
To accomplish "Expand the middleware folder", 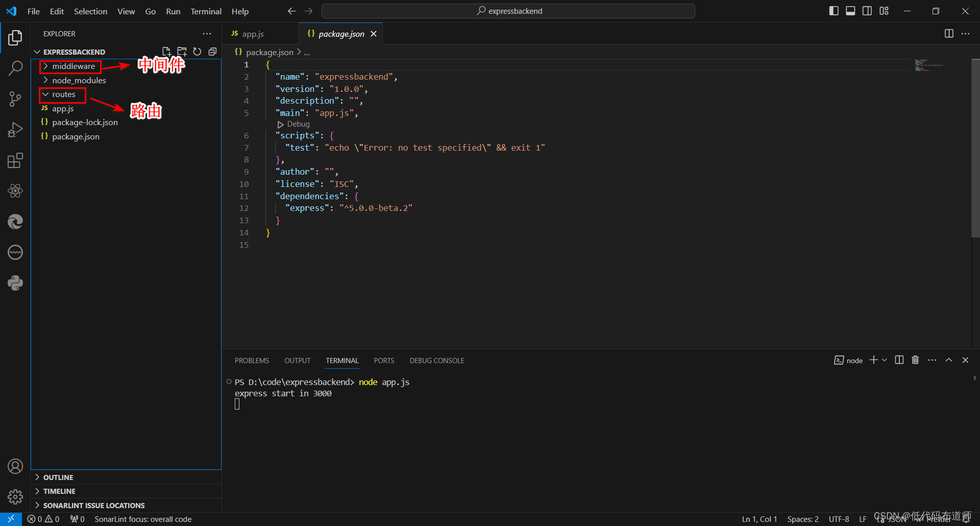I will point(73,66).
